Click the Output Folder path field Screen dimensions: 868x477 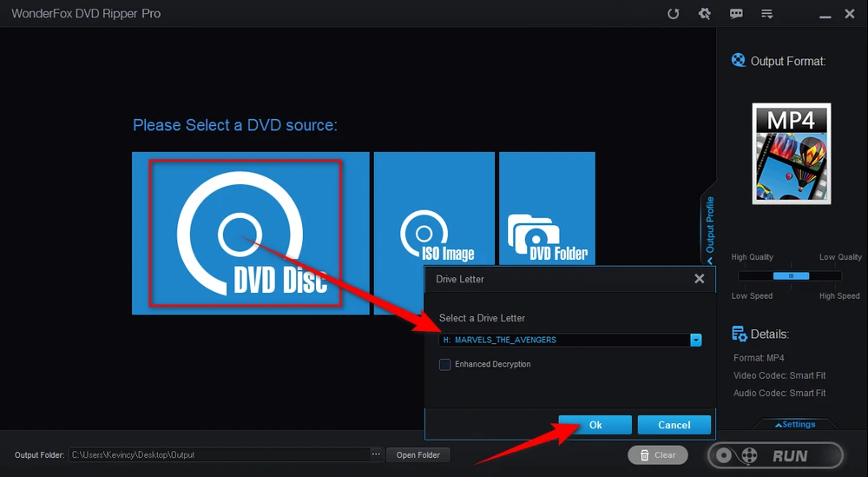(220, 454)
